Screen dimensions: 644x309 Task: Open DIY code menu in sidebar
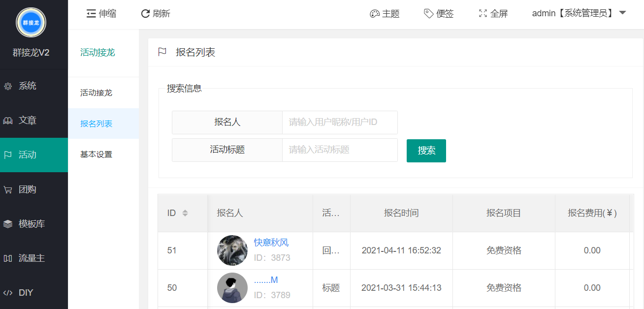click(x=34, y=293)
